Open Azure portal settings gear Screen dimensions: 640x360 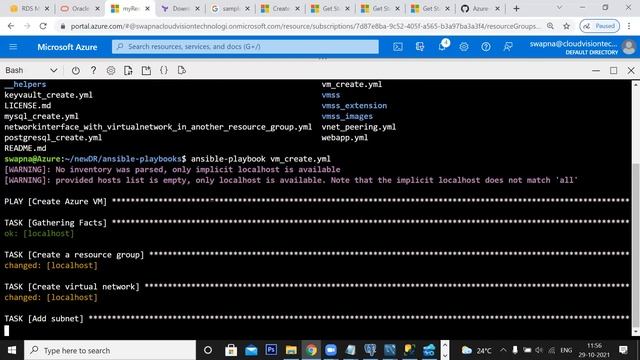[464, 47]
